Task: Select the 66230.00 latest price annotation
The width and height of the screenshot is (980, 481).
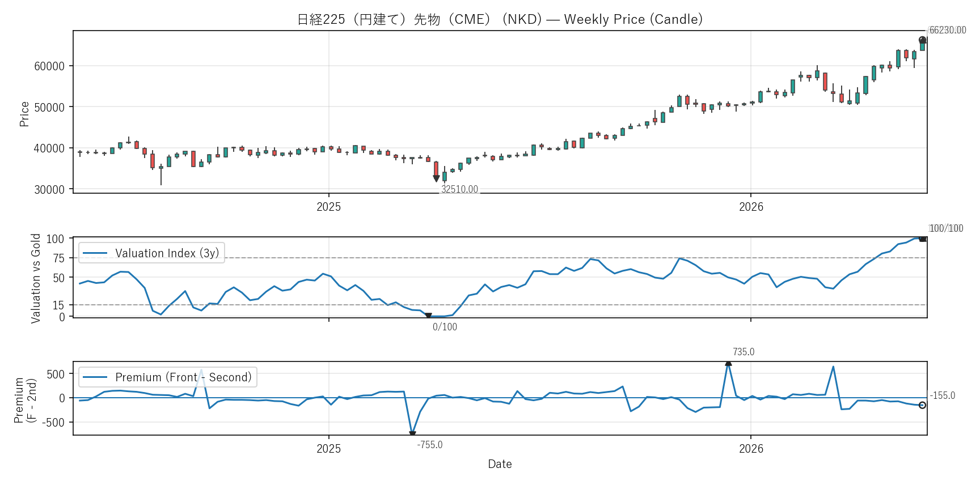Action: point(947,30)
